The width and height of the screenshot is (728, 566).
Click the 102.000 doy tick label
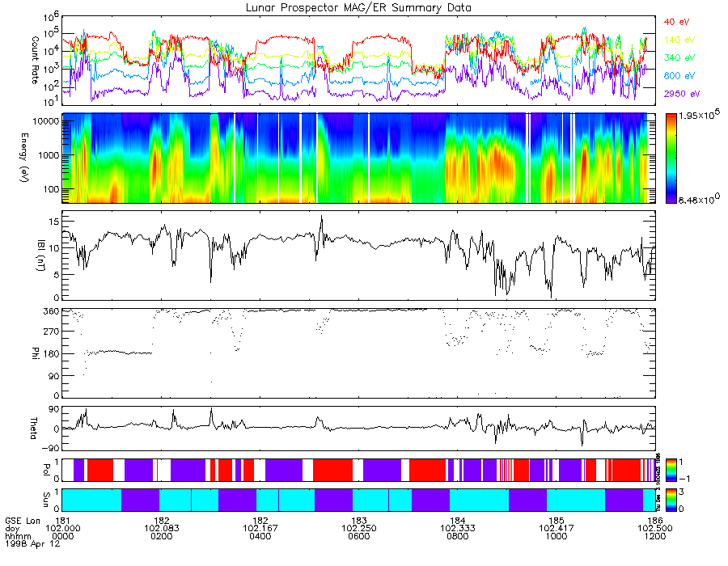pyautogui.click(x=62, y=529)
